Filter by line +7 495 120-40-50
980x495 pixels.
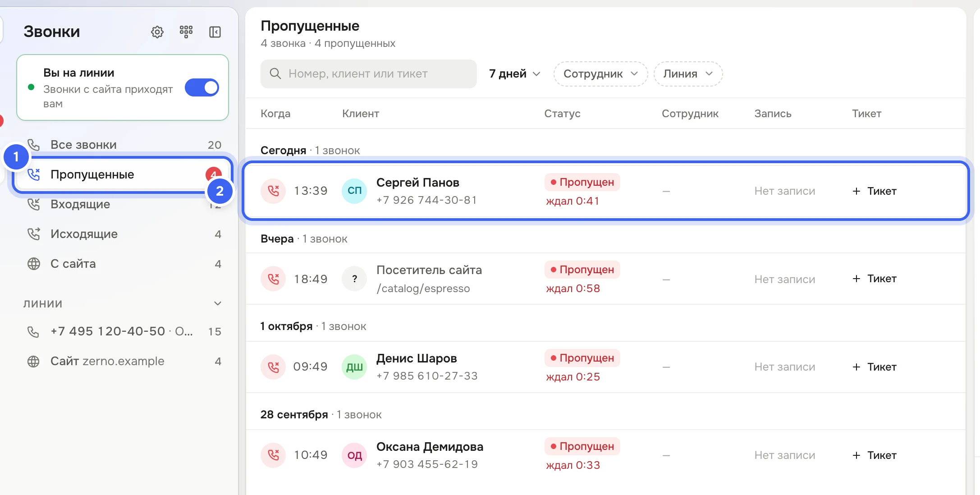click(x=123, y=331)
